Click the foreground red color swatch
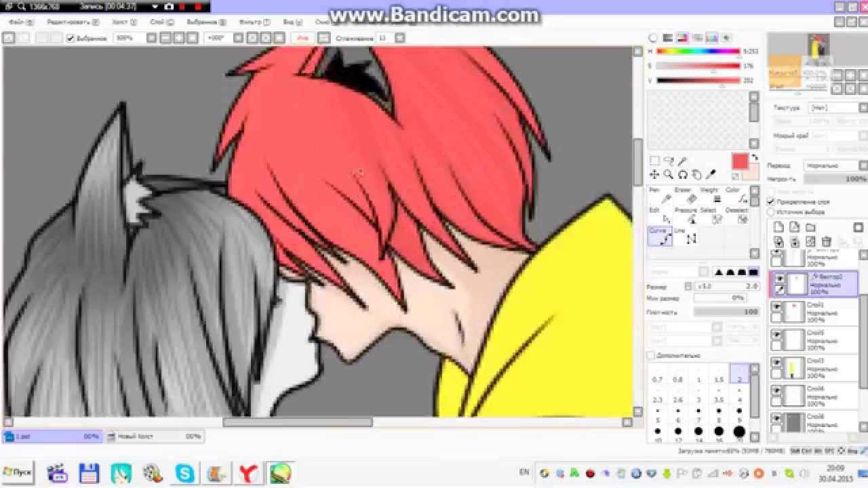Screen dimensions: 868x488 pos(740,162)
